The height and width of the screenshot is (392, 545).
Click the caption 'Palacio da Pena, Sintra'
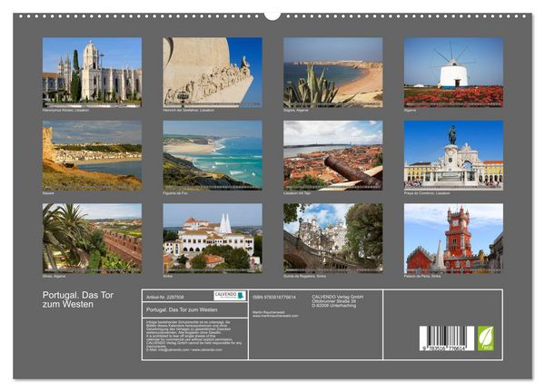[x=422, y=277]
